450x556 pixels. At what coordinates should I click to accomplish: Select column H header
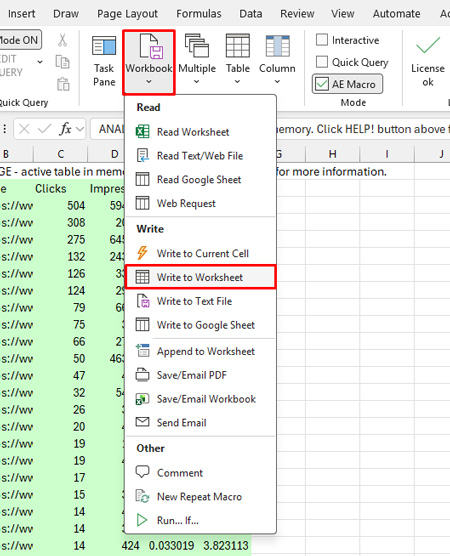[x=332, y=154]
